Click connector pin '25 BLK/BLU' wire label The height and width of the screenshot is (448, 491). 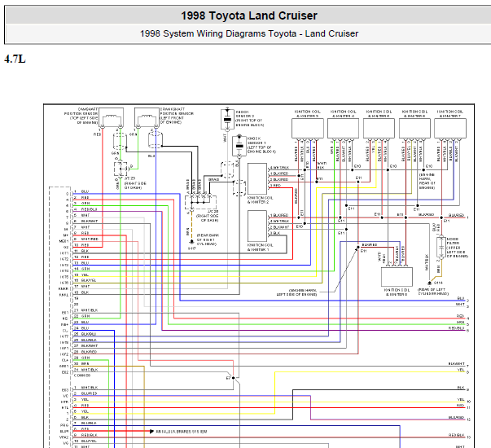tap(85, 334)
